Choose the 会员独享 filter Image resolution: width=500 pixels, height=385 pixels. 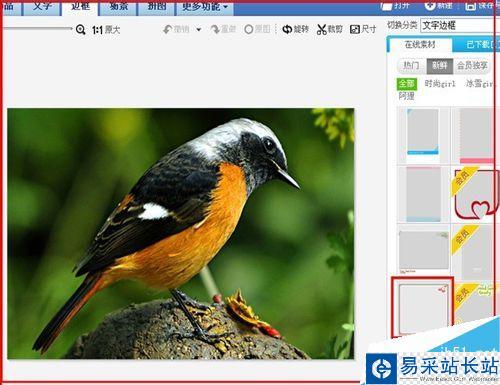coord(472,66)
